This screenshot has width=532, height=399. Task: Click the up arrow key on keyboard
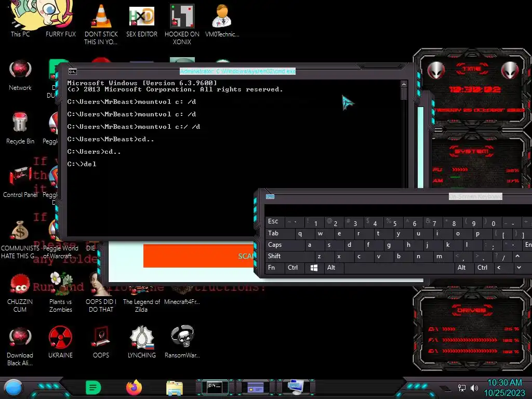[x=518, y=256]
